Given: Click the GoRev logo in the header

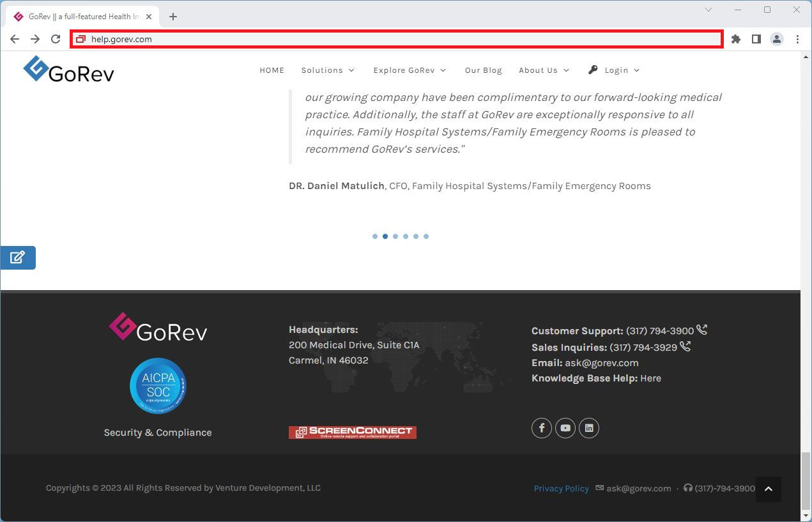Looking at the screenshot, I should (68, 70).
